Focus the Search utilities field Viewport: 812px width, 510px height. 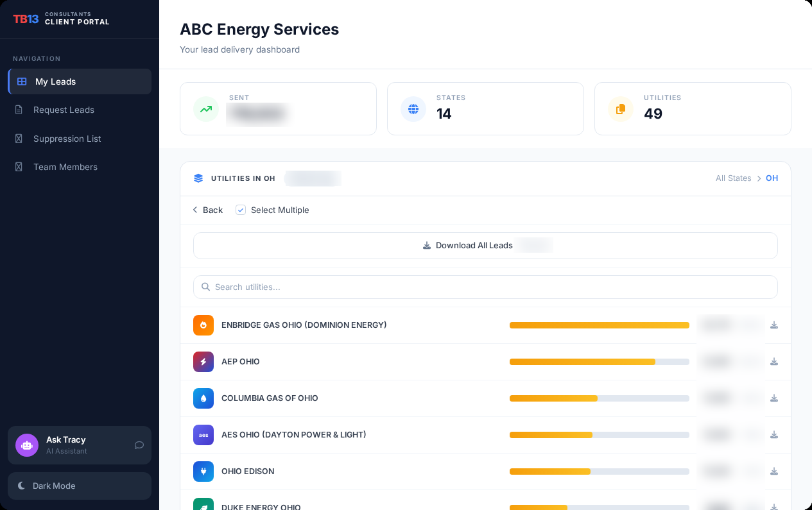tap(485, 287)
